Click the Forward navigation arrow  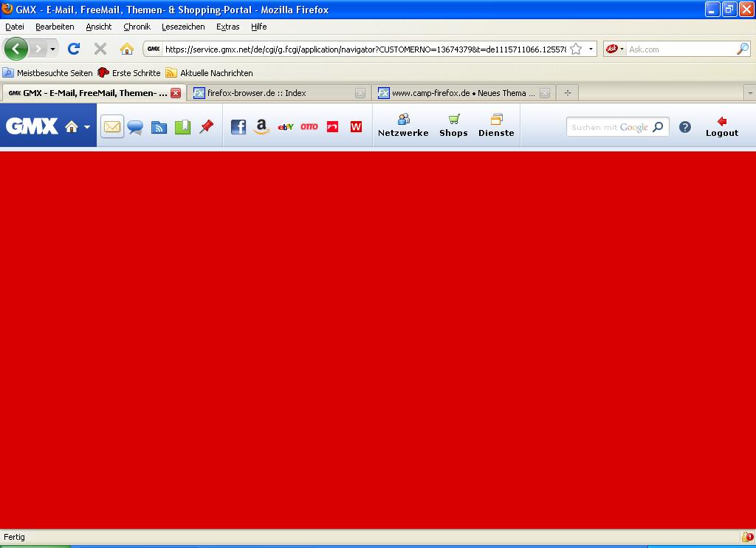[38, 49]
